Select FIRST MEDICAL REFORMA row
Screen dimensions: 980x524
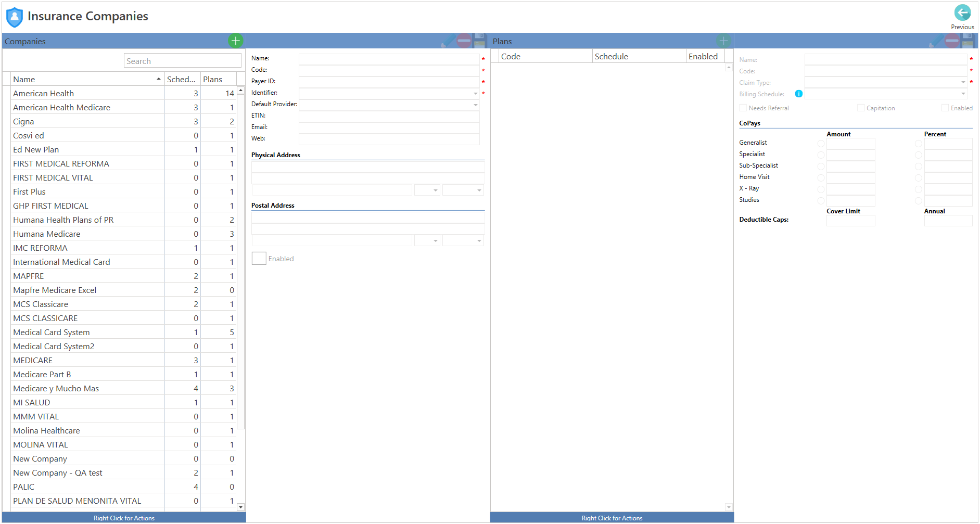tap(124, 163)
